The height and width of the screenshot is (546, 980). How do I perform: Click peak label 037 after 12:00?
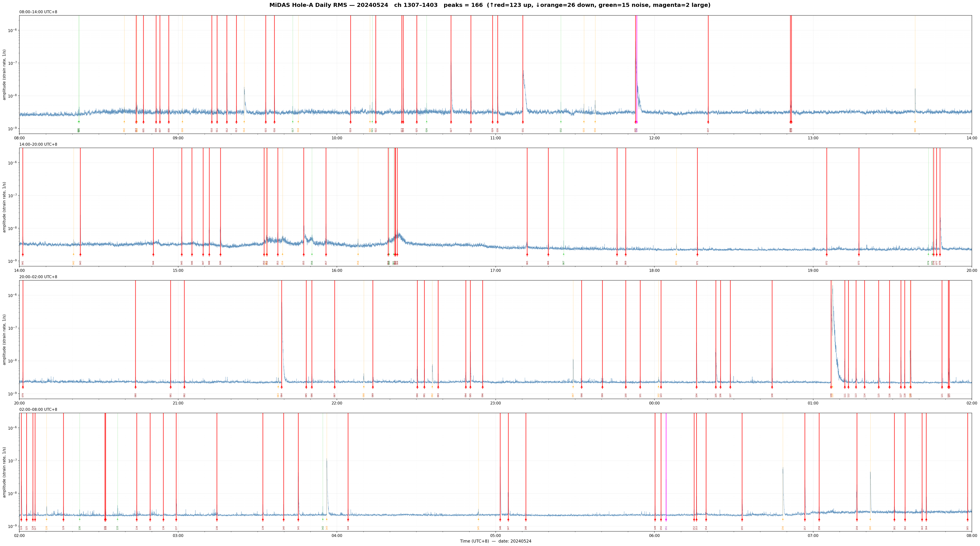[708, 130]
